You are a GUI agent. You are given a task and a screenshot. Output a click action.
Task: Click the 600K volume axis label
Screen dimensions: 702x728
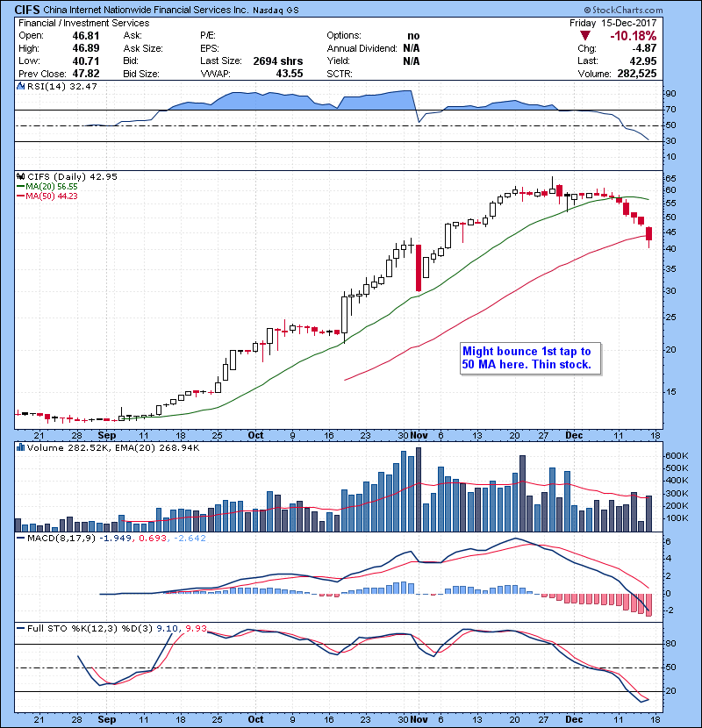click(677, 456)
